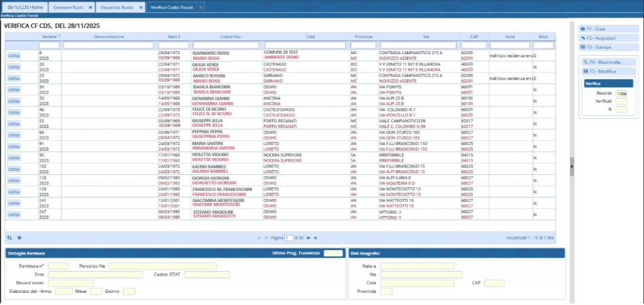Switch to demoCDS Home tab

click(x=25, y=7)
